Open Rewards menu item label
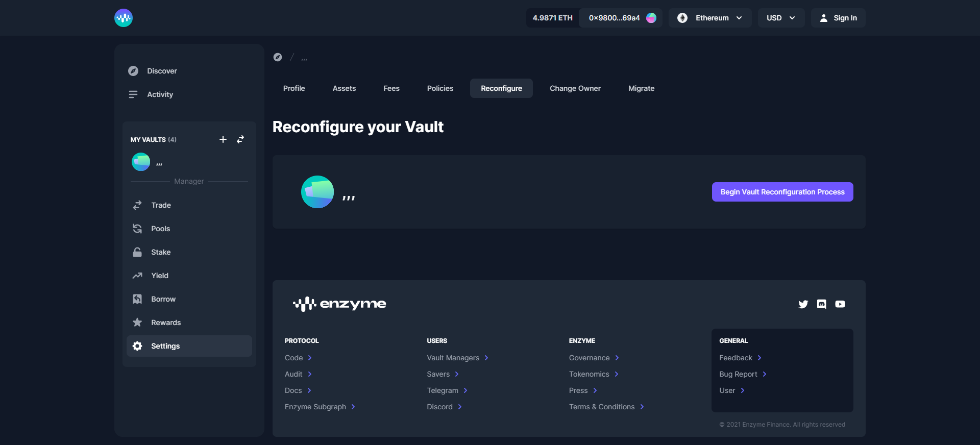The height and width of the screenshot is (445, 980). click(x=166, y=323)
